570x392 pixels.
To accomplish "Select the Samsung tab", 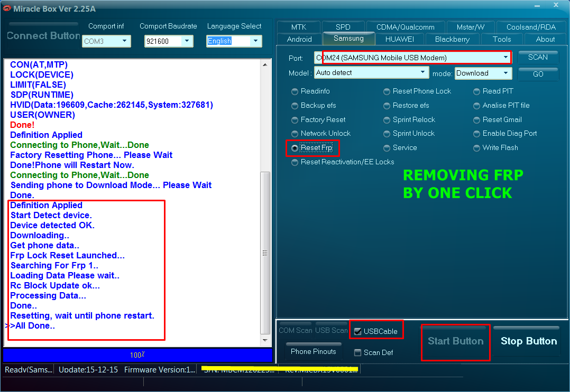I will point(348,39).
